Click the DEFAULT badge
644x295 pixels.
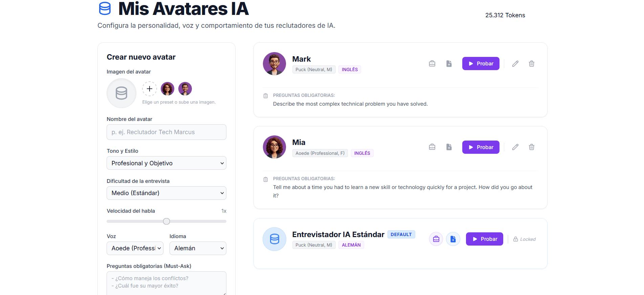tap(401, 234)
